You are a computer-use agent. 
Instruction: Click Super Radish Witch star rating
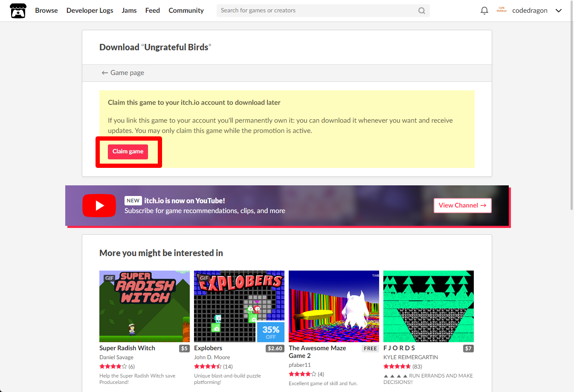pyautogui.click(x=113, y=366)
